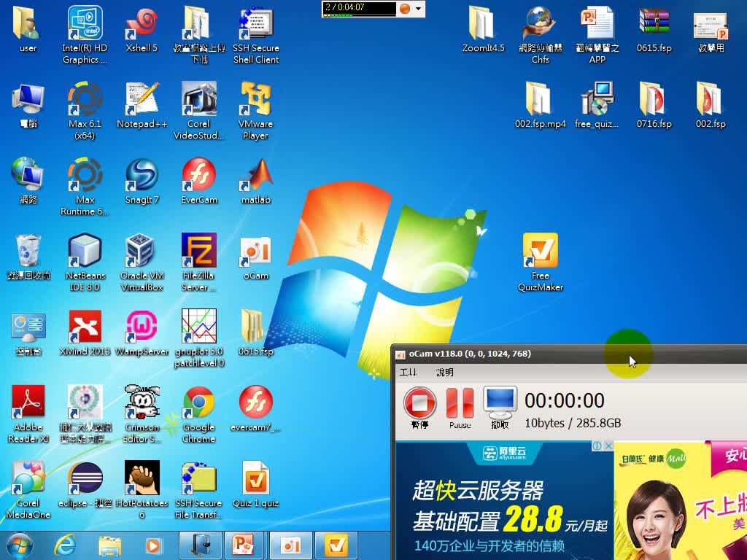Select the Crimson Editor shortcut
Image resolution: width=747 pixels, height=560 pixels.
click(142, 414)
